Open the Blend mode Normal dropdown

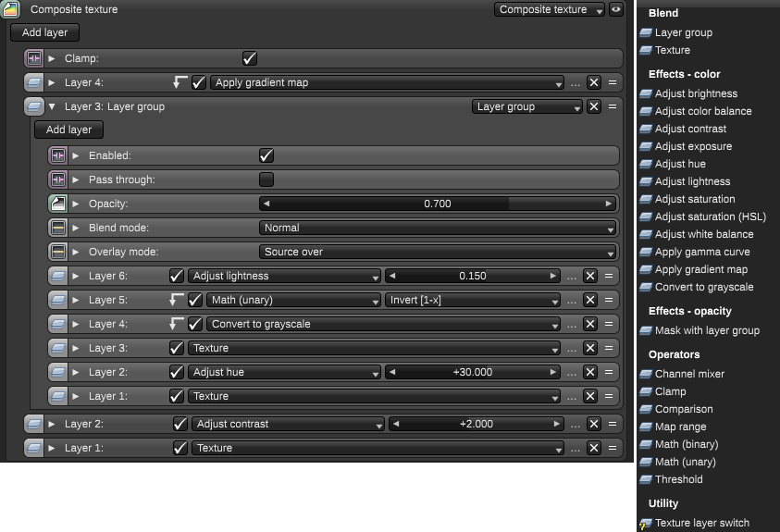(438, 228)
